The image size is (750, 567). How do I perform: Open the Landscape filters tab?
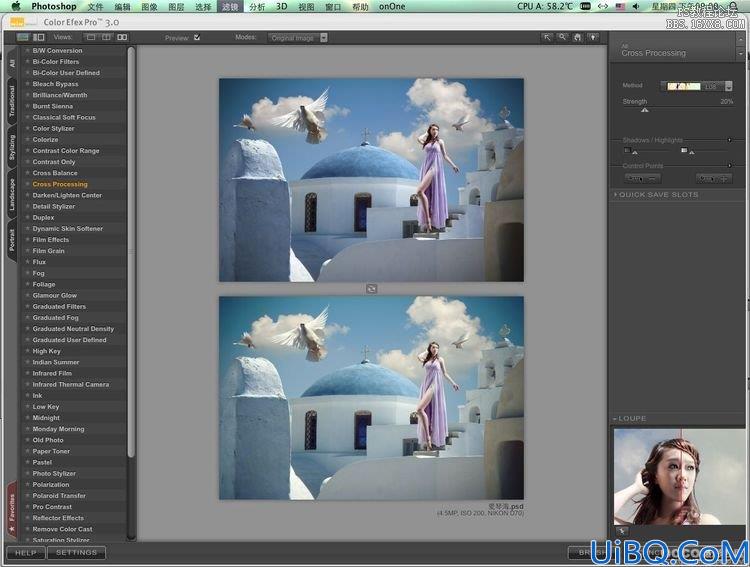tap(12, 194)
